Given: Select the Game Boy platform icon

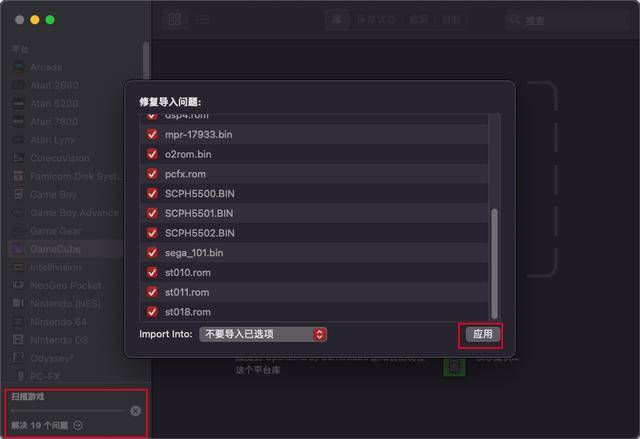Looking at the screenshot, I should point(18,194).
